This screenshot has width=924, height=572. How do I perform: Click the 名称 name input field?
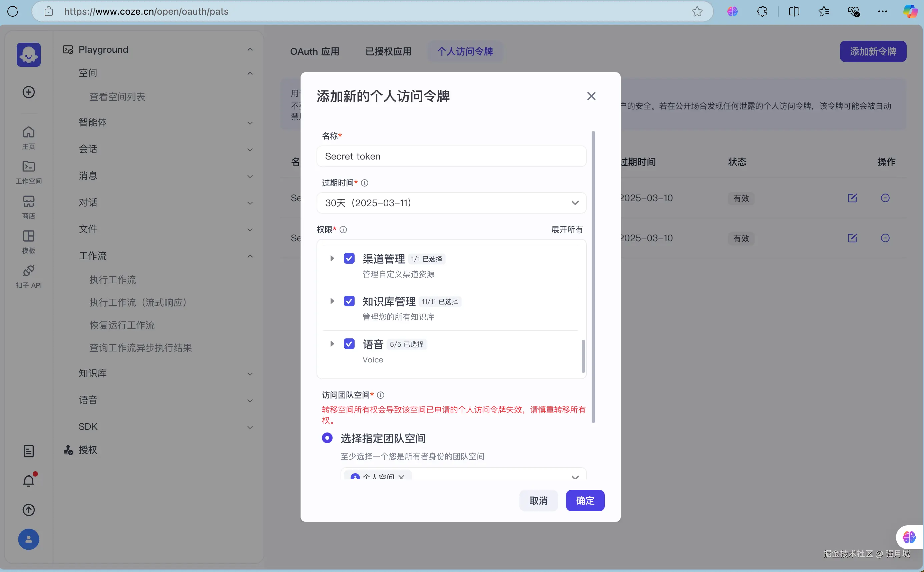(x=451, y=156)
